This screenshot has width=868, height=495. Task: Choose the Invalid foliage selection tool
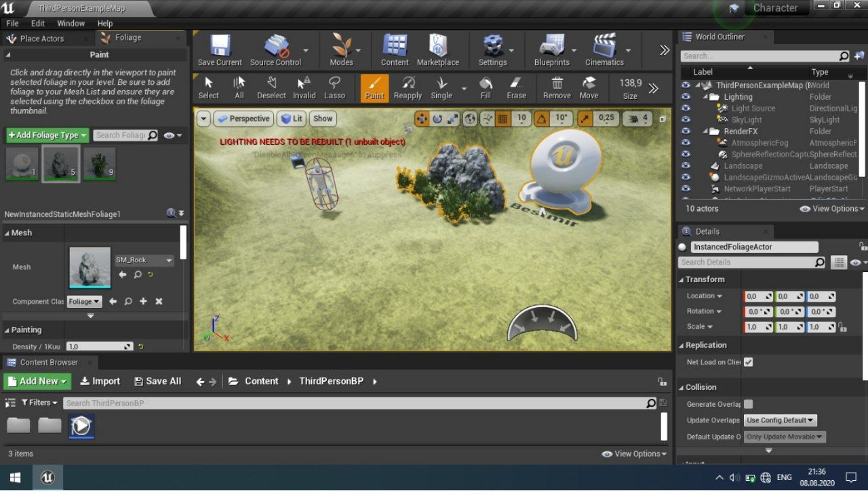coord(304,88)
